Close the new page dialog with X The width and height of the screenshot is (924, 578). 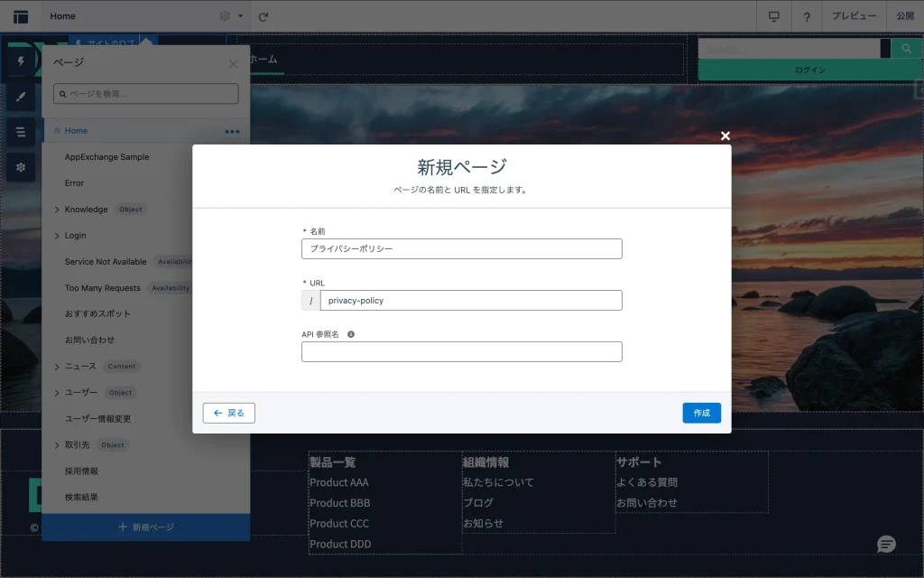click(x=725, y=136)
